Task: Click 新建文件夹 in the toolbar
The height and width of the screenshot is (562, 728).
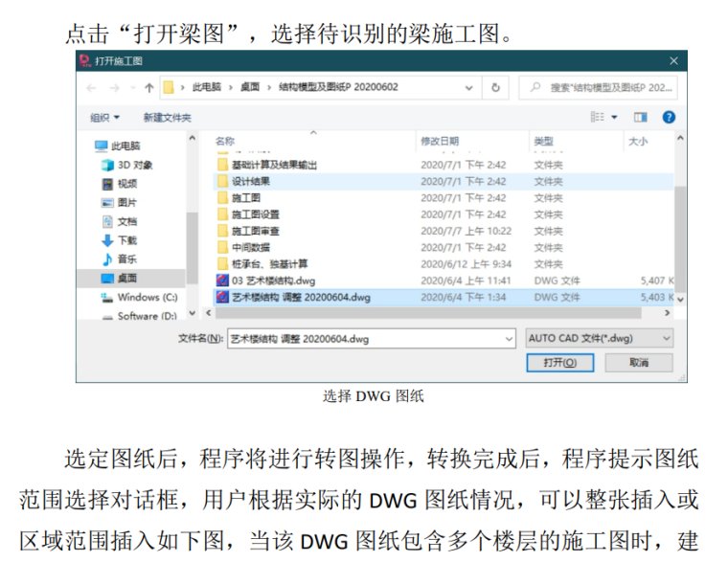Action: 167,117
